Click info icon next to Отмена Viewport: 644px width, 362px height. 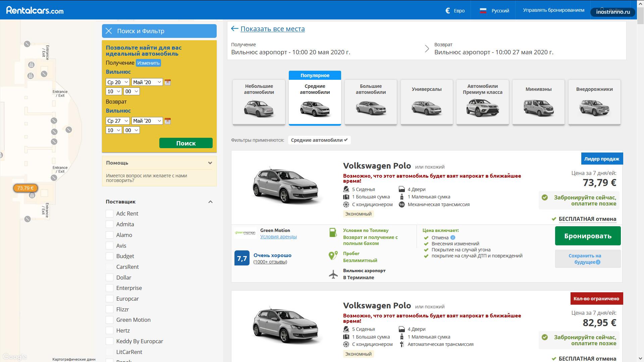[x=453, y=238]
